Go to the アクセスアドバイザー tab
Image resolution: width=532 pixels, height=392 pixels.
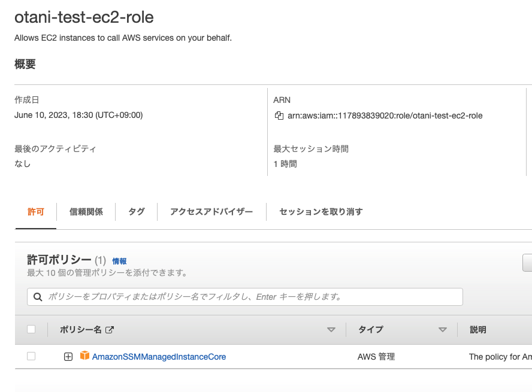(211, 212)
